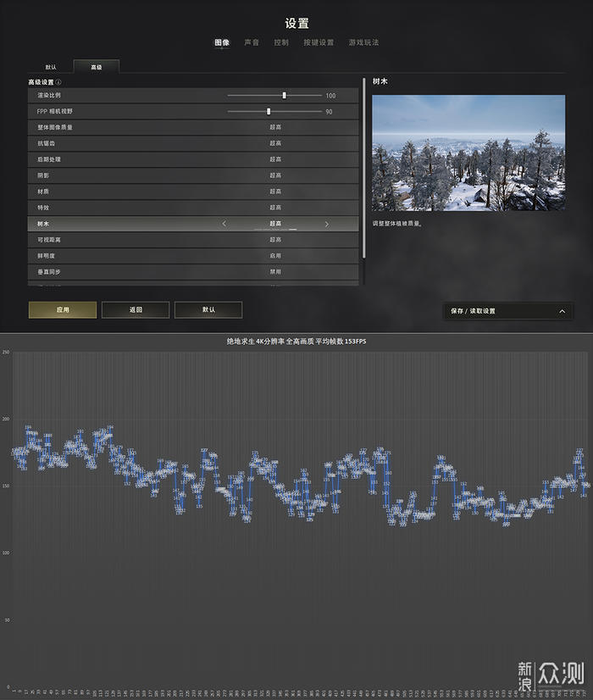
Task: Click the info icon beside 高级设置
Action: point(58,82)
